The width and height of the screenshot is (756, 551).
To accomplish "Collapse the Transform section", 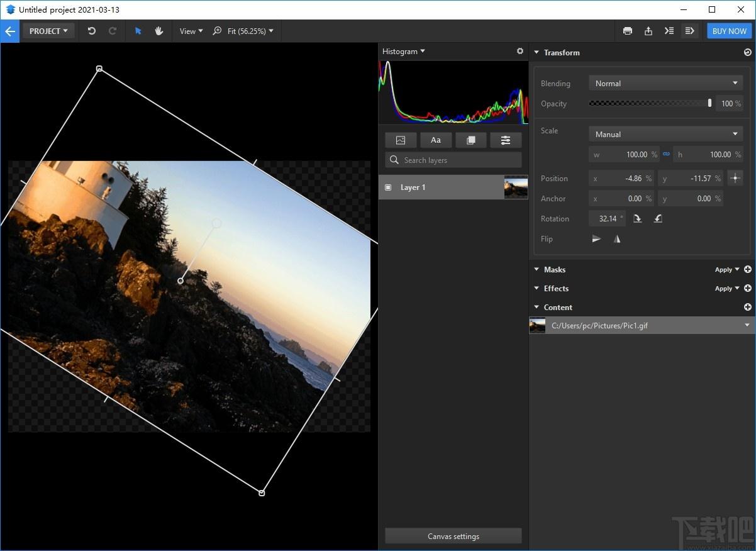I will pyautogui.click(x=536, y=53).
